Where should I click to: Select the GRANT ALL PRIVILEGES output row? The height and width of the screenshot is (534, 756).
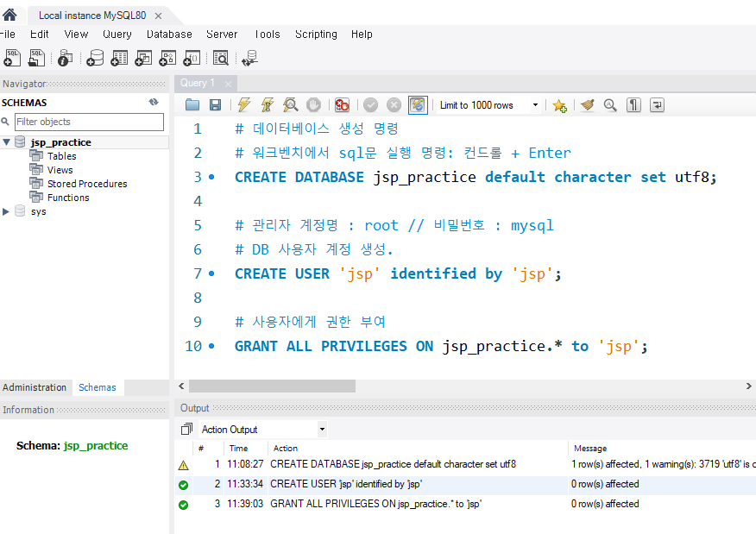click(x=465, y=504)
